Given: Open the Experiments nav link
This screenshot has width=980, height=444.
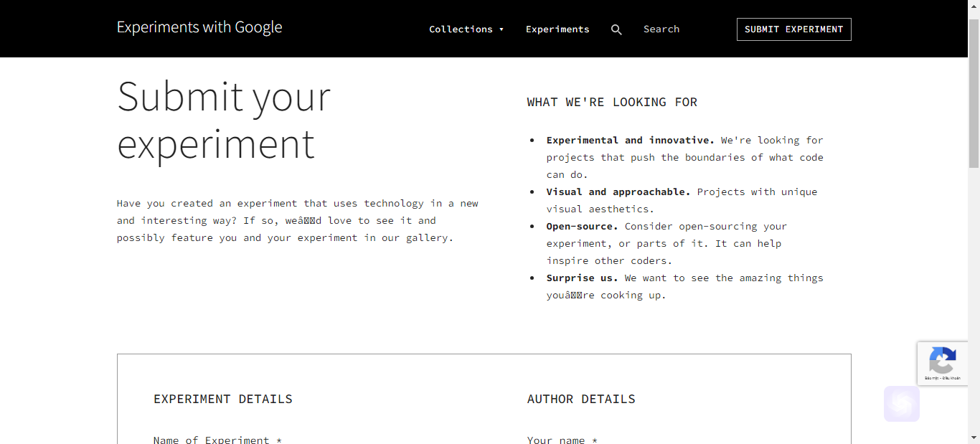Looking at the screenshot, I should (x=557, y=29).
